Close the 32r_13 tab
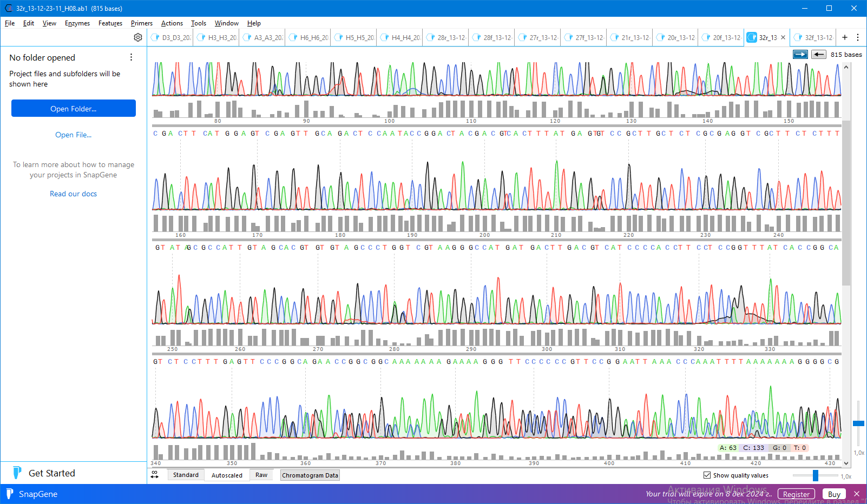 click(x=783, y=37)
